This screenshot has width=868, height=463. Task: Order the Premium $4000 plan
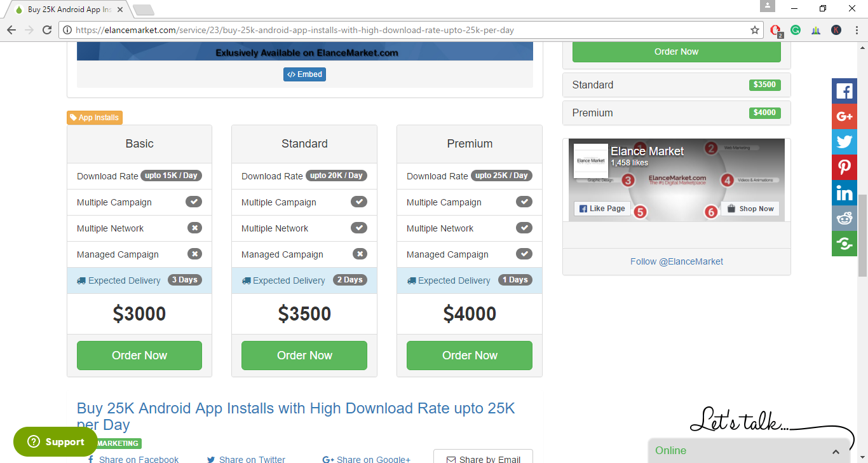(470, 356)
